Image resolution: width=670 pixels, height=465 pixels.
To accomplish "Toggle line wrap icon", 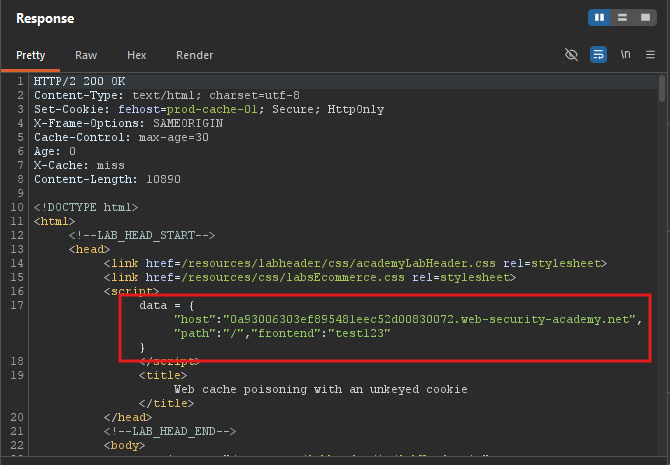I will pos(598,55).
